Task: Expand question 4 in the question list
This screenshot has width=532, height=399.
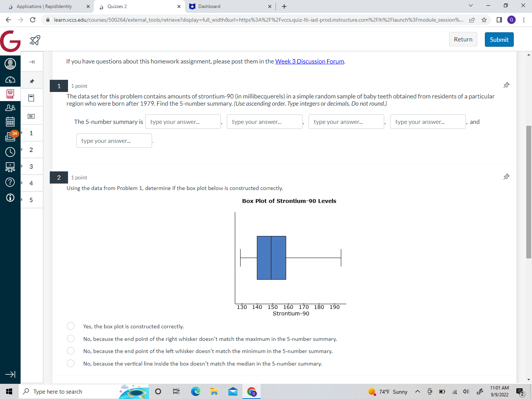Action: (32, 183)
